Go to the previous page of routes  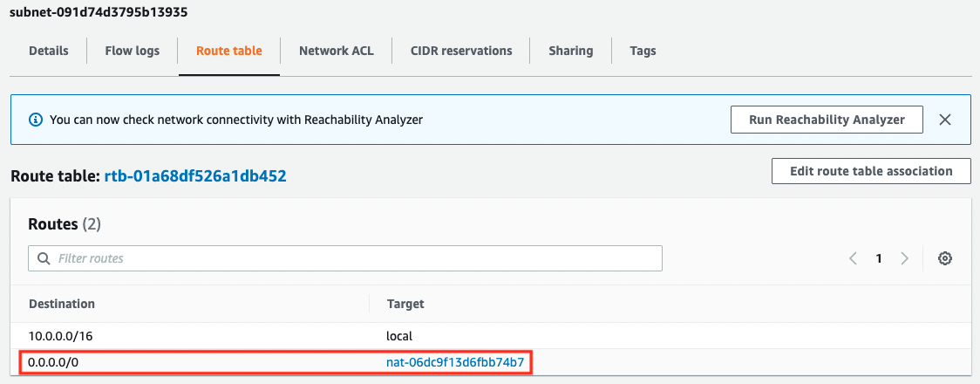click(x=854, y=258)
